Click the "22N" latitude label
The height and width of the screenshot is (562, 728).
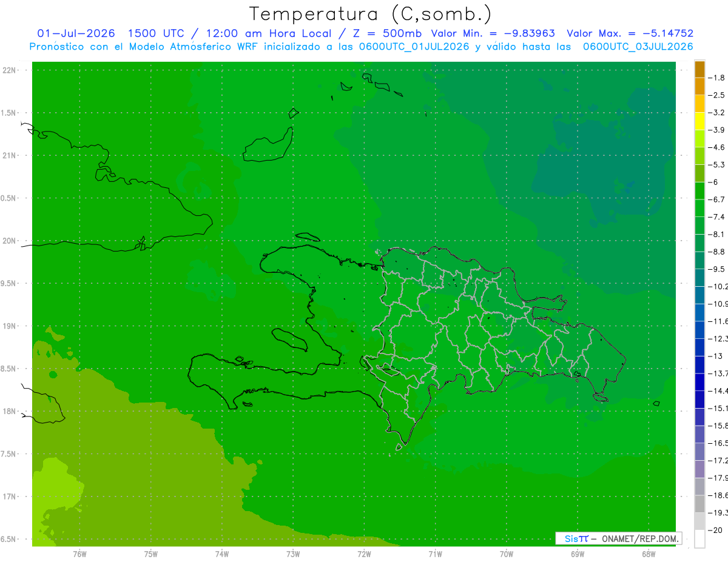pos(10,70)
